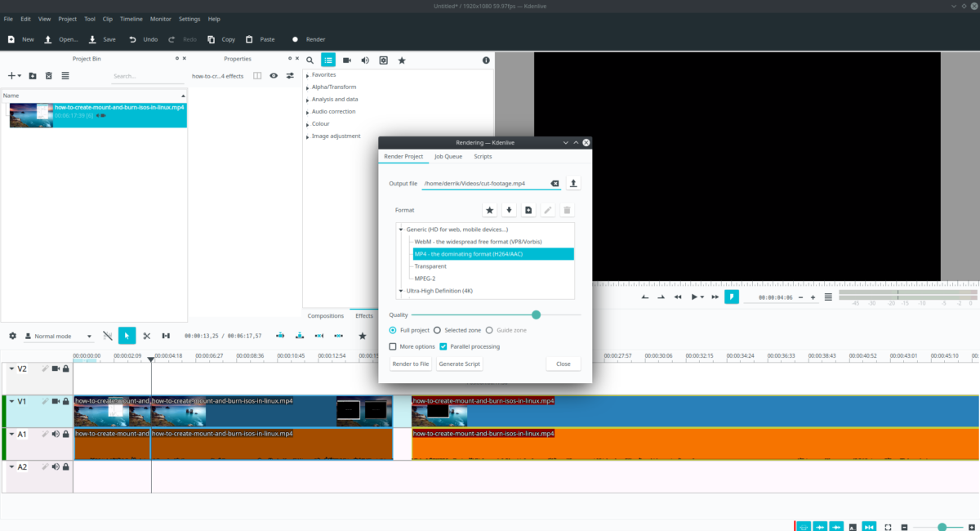Close the Rendering dialog with Close button
The height and width of the screenshot is (531, 980).
(x=563, y=364)
